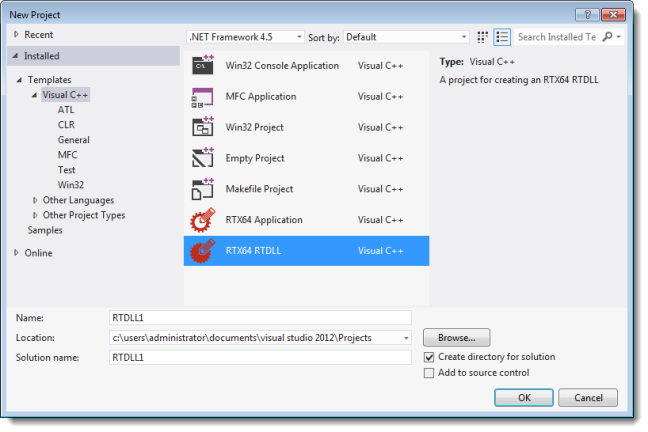Select the Win32 Project row text
The width and height of the screenshot is (648, 432).
tap(254, 127)
